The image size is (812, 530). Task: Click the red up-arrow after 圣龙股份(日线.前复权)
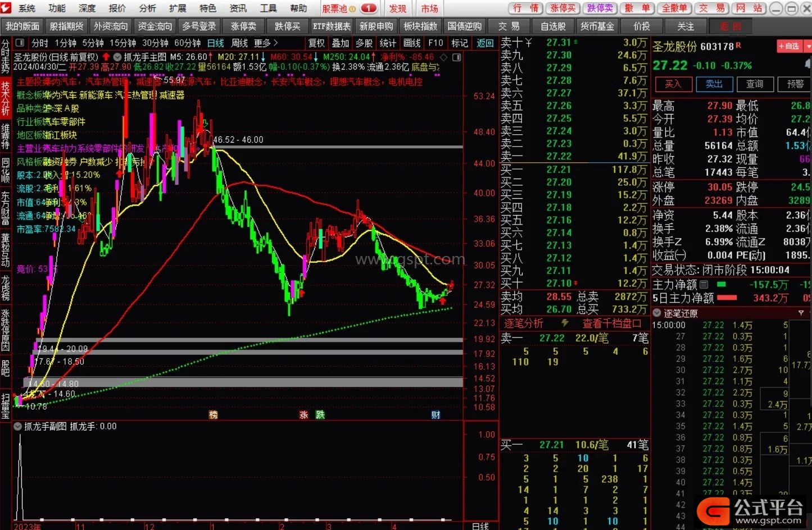coord(106,57)
